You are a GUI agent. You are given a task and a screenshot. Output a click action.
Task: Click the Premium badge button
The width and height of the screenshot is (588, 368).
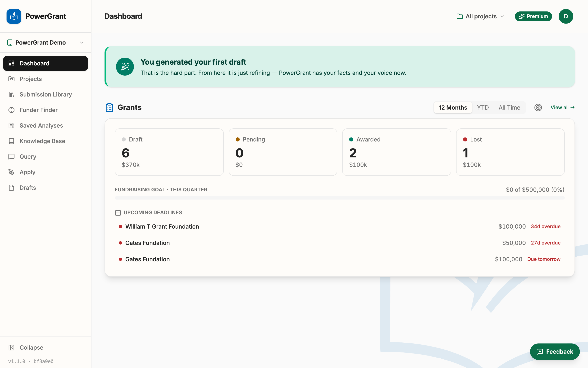[x=533, y=16]
